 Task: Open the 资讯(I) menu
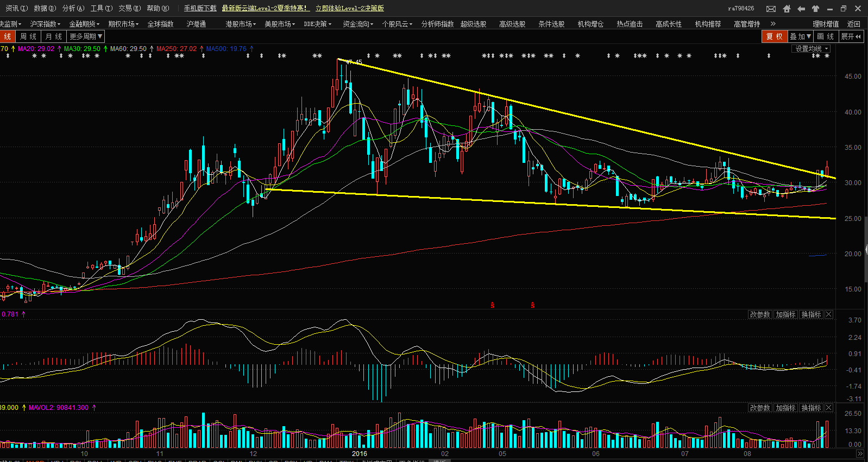16,8
